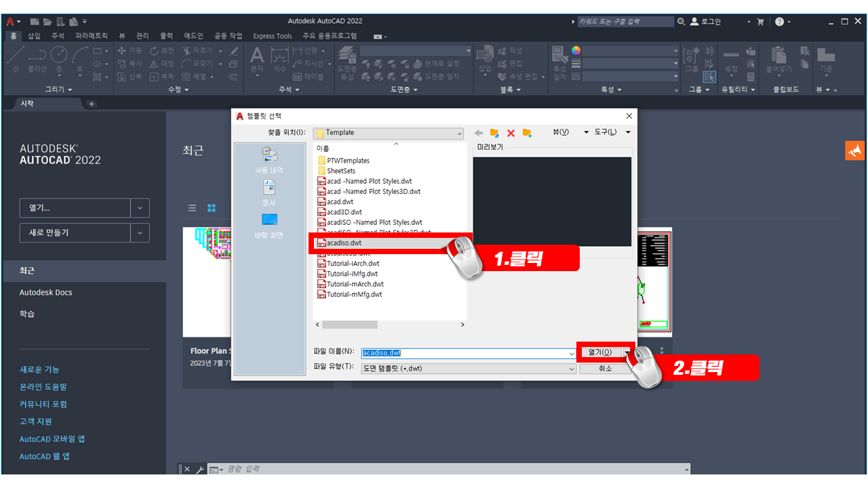Open Autodesk Docs in the sidebar
The width and height of the screenshot is (868, 488).
pos(45,293)
